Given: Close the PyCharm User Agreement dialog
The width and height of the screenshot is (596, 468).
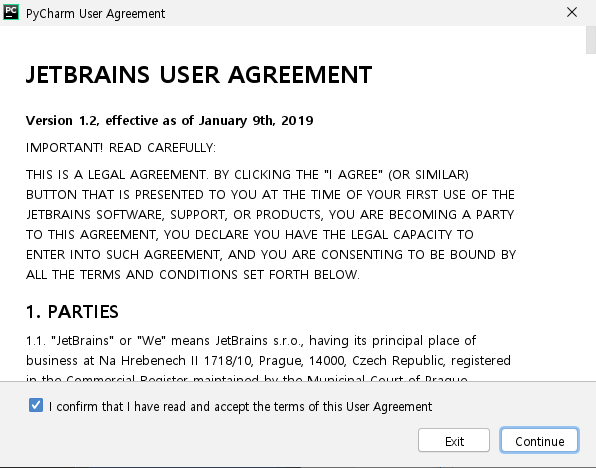Looking at the screenshot, I should [x=572, y=13].
